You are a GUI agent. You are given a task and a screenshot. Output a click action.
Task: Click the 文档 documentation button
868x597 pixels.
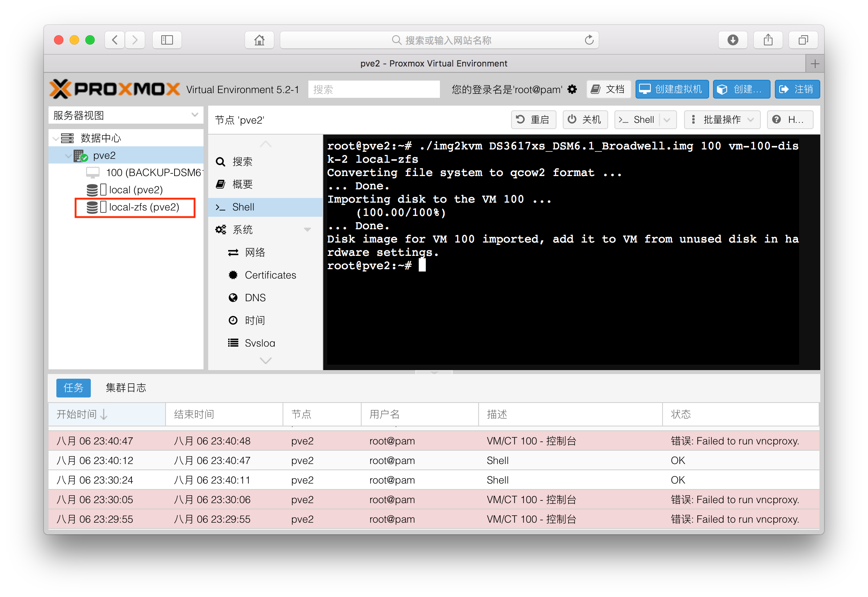pyautogui.click(x=609, y=89)
